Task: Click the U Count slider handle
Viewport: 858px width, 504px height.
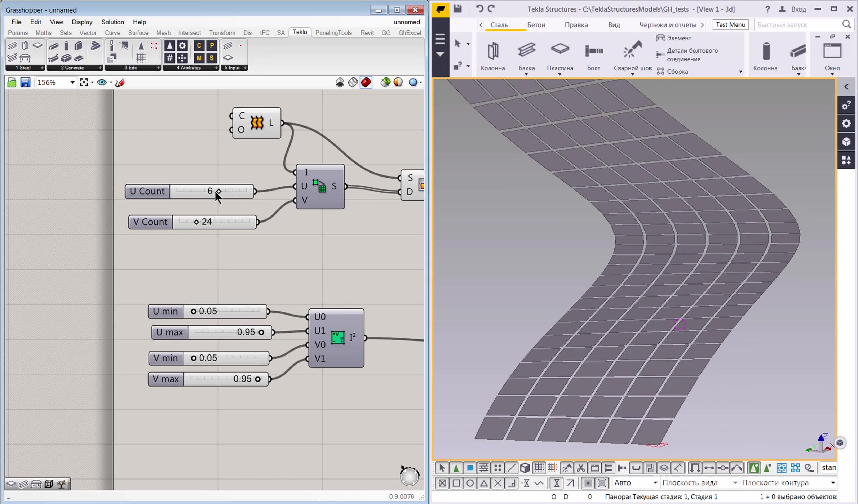Action: pyautogui.click(x=219, y=191)
